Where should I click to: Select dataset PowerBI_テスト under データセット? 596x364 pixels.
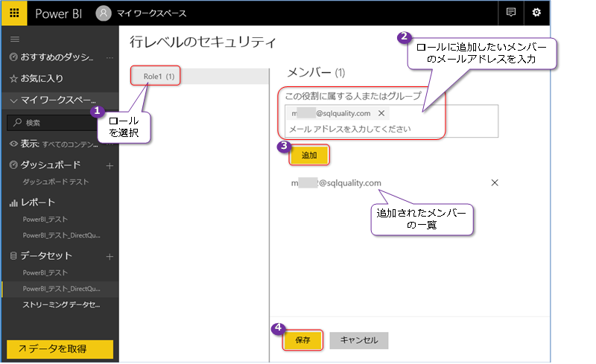coord(45,272)
